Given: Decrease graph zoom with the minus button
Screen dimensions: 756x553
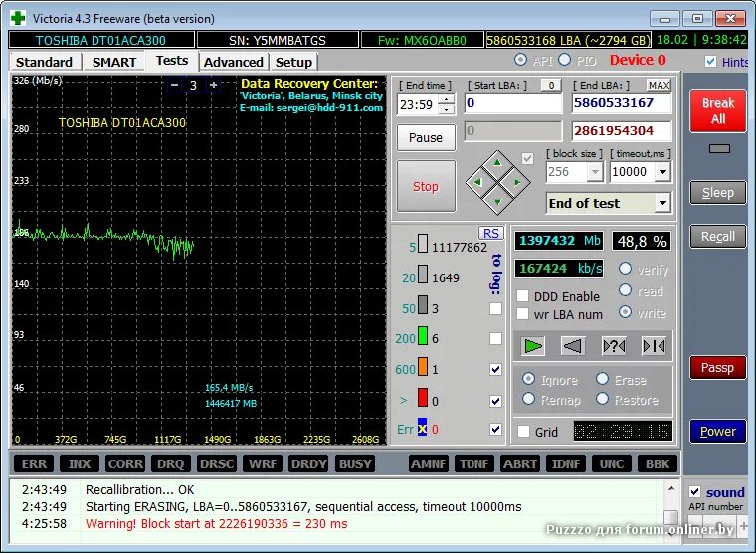Looking at the screenshot, I should [174, 85].
